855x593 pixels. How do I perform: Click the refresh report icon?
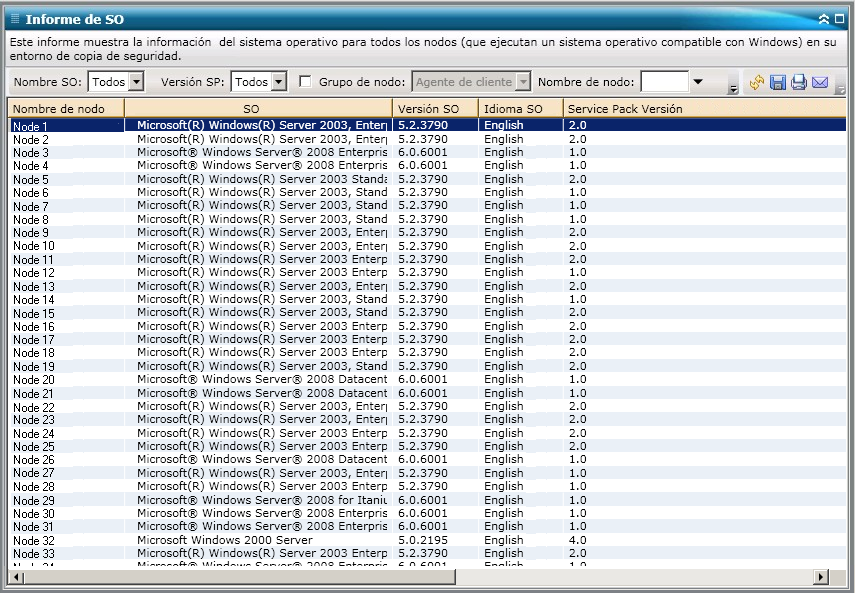tap(757, 82)
